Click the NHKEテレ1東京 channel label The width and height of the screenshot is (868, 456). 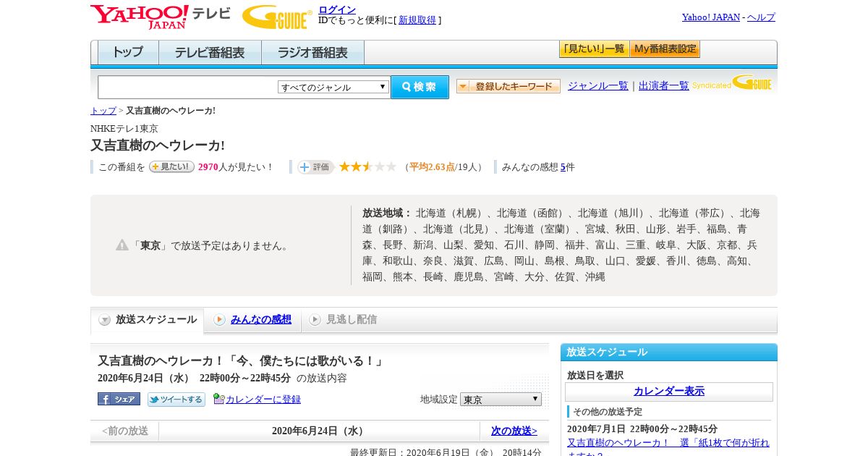pyautogui.click(x=124, y=129)
